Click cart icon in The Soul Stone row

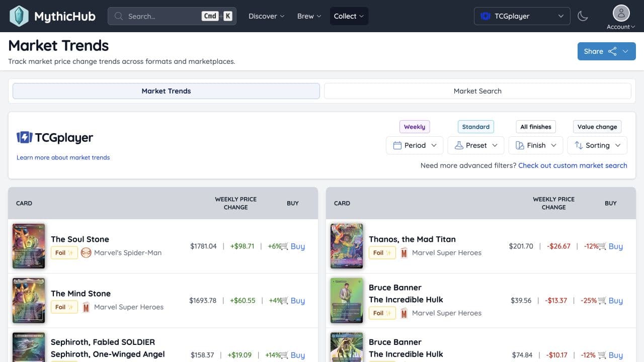click(x=284, y=246)
